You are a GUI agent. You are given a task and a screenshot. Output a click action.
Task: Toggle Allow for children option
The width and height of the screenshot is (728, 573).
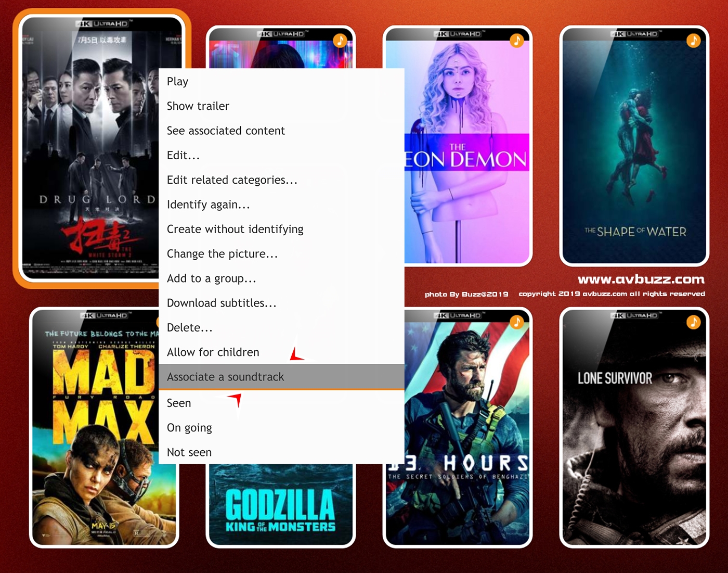pos(213,352)
